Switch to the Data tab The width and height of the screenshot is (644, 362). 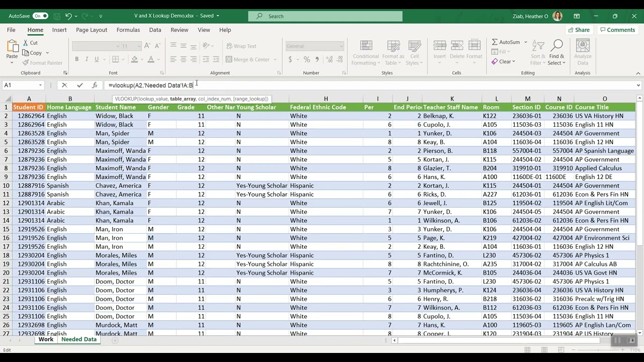click(x=155, y=30)
